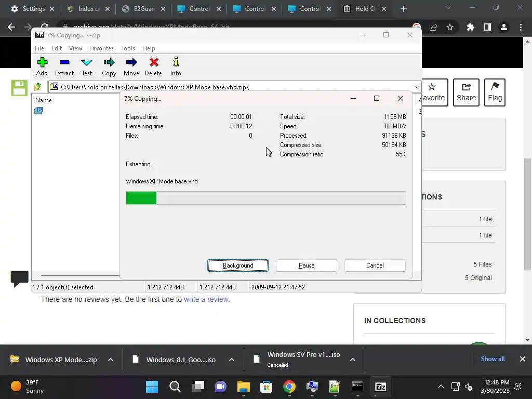532x399 pixels.
Task: Open Microsoft Store from taskbar
Action: [267, 387]
